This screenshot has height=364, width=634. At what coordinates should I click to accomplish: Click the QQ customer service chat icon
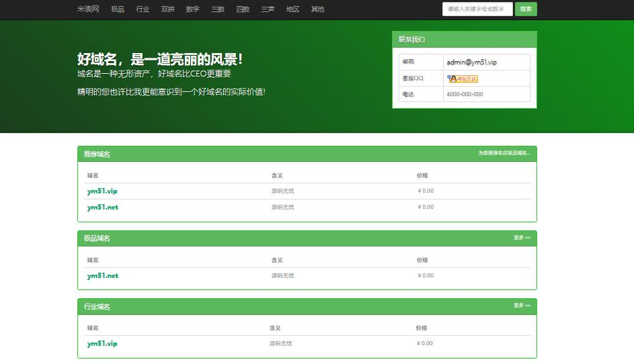462,79
